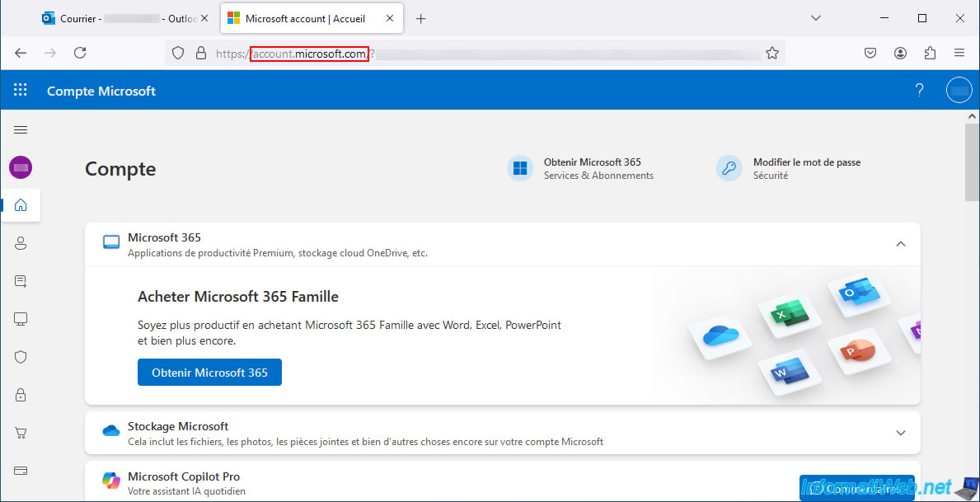The width and height of the screenshot is (980, 502).
Task: Click the "Compte" page heading
Action: (120, 169)
